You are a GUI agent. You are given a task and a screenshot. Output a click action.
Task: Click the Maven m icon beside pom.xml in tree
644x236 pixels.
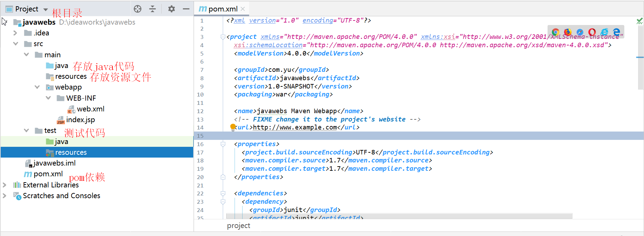point(28,174)
